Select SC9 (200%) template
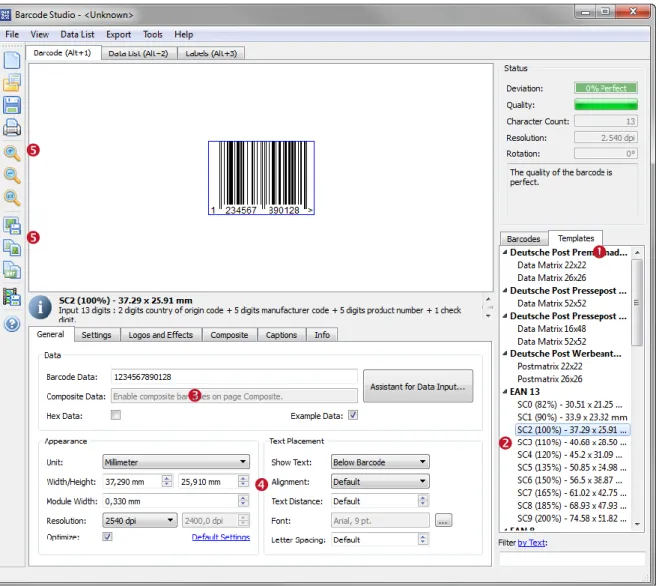This screenshot has width=659, height=586. coord(571,518)
